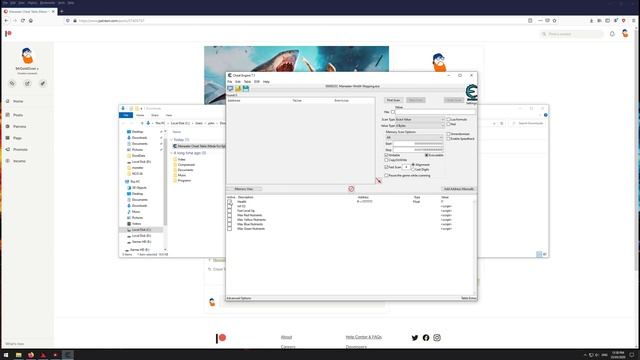640x360 pixels.
Task: Activate Max Green Nutrients checkbox
Action: [229, 229]
